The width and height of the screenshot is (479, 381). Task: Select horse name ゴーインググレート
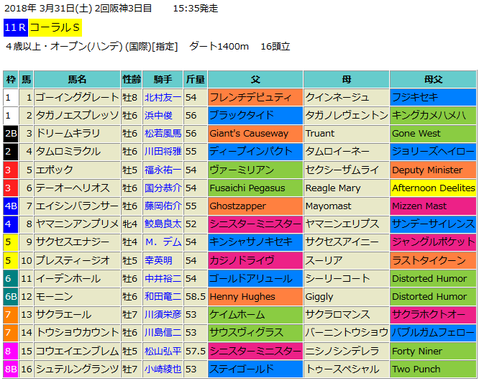click(x=77, y=97)
